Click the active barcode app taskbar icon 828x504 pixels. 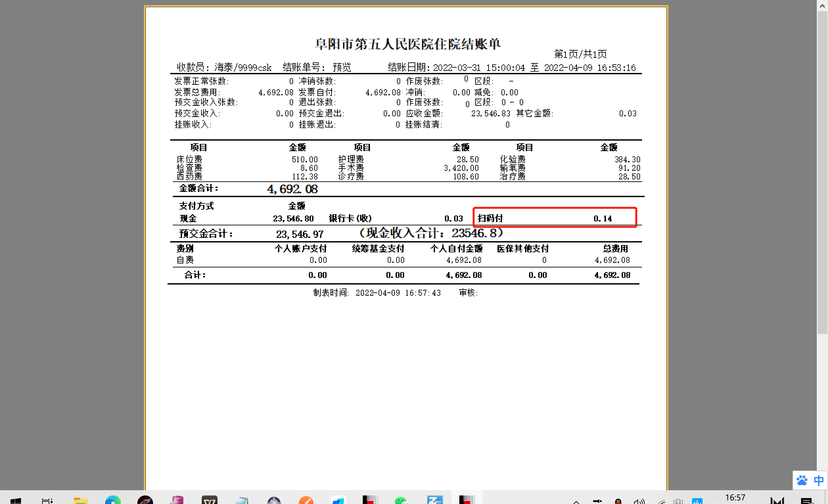click(467, 501)
